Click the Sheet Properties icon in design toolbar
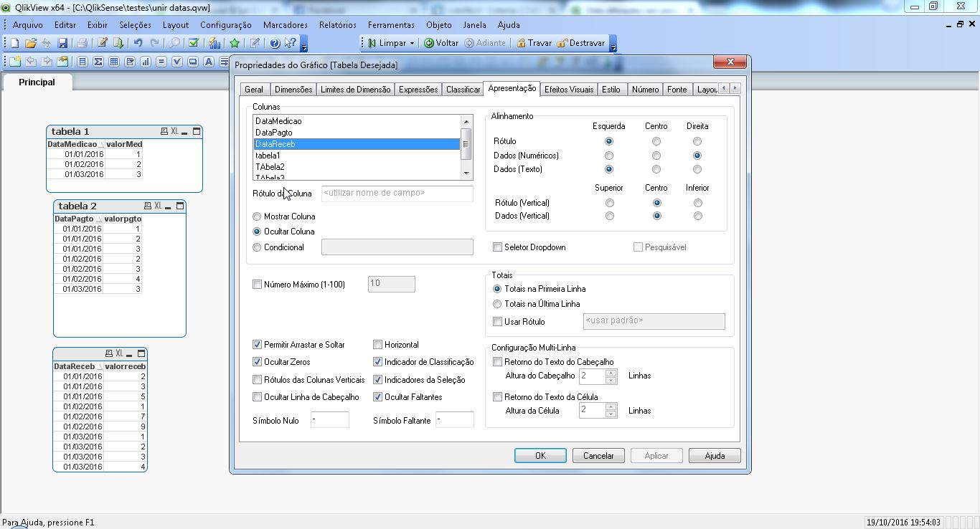 (62, 62)
